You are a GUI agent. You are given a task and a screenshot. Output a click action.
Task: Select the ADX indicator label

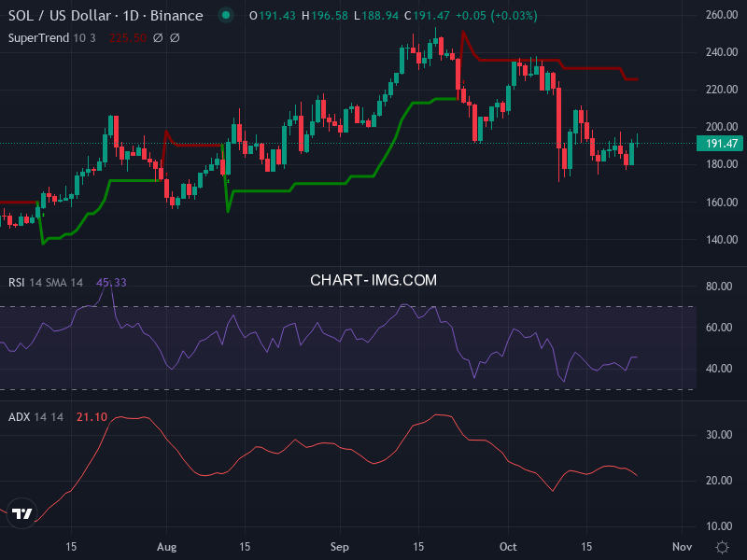[x=18, y=416]
